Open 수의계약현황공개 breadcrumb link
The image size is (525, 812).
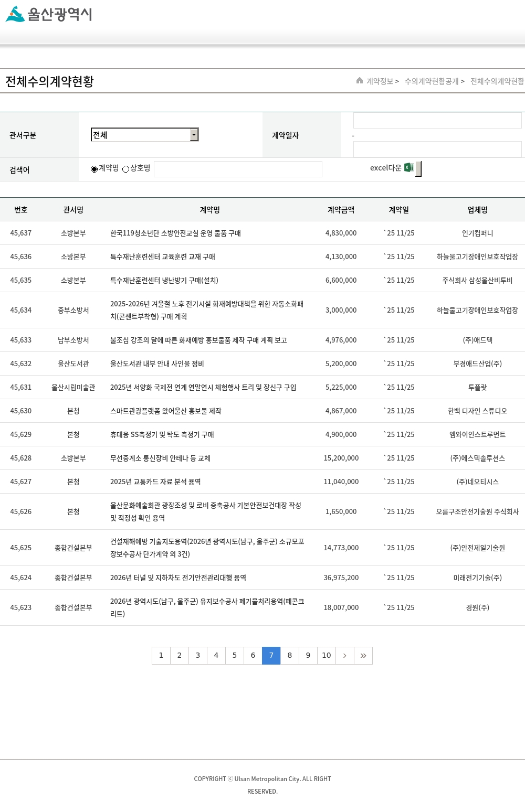pyautogui.click(x=431, y=81)
